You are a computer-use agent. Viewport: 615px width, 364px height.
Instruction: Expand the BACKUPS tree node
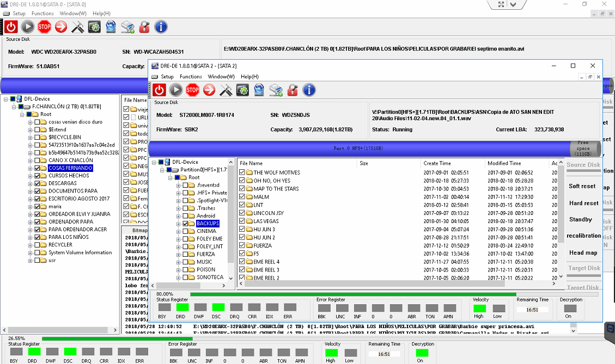pyautogui.click(x=179, y=224)
